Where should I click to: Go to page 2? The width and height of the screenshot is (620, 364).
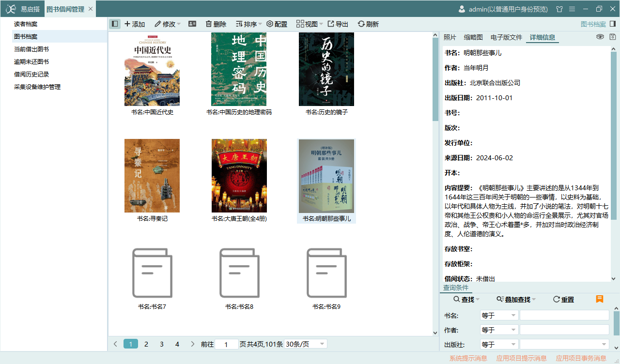pos(146,344)
